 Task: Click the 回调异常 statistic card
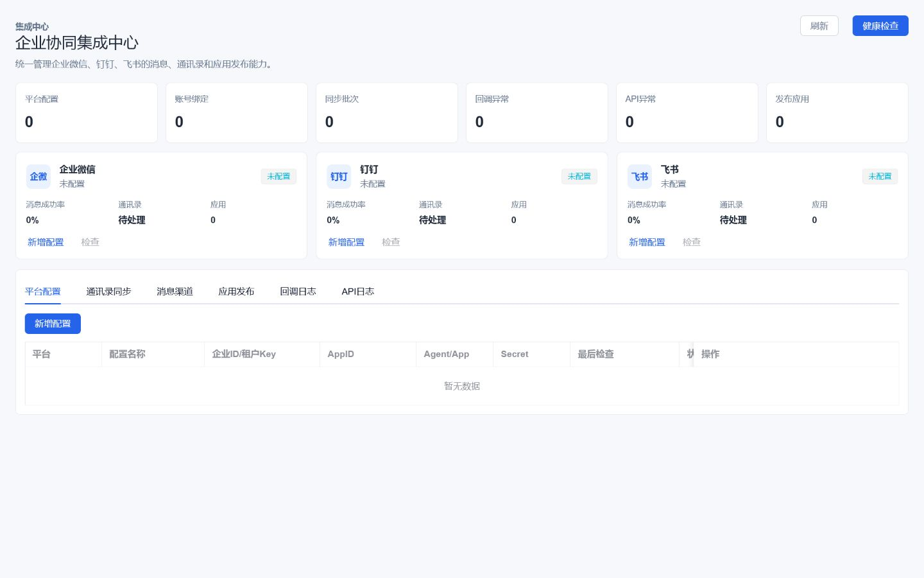point(537,113)
